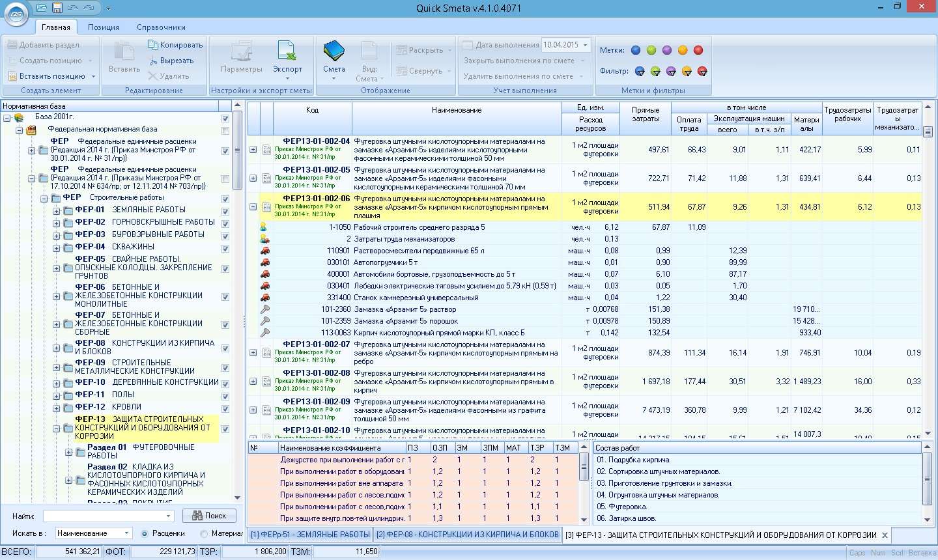938x560 pixels.
Task: Click the Вставить позицию icon
Action: 12,76
